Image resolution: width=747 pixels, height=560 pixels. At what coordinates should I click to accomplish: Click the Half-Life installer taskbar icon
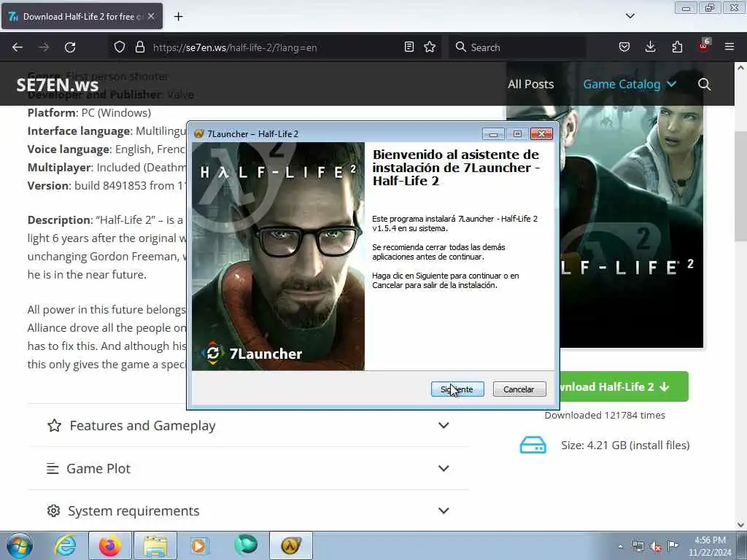(x=291, y=545)
